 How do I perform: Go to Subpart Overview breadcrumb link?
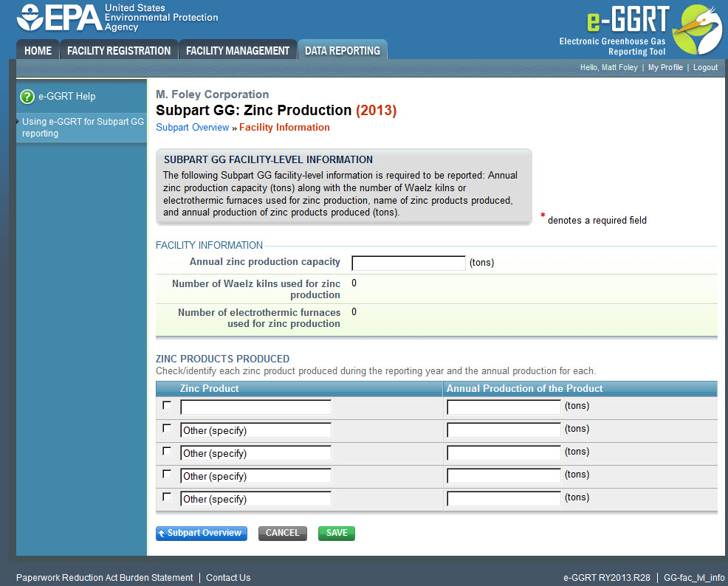pyautogui.click(x=192, y=127)
